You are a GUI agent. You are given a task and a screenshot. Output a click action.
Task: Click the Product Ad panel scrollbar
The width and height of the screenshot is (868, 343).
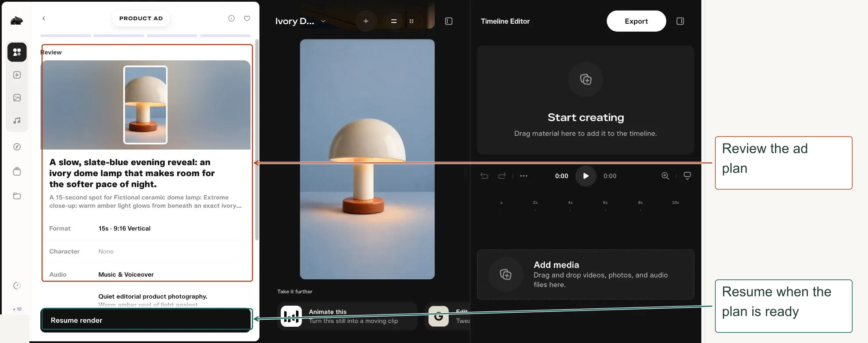click(257, 140)
